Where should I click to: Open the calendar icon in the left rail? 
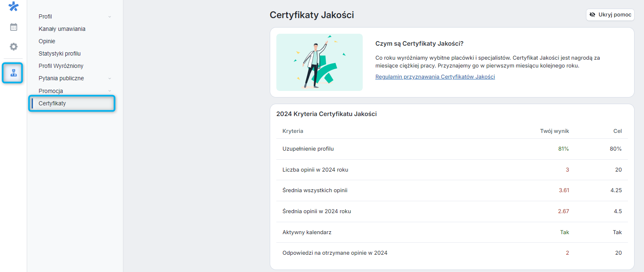tap(14, 26)
